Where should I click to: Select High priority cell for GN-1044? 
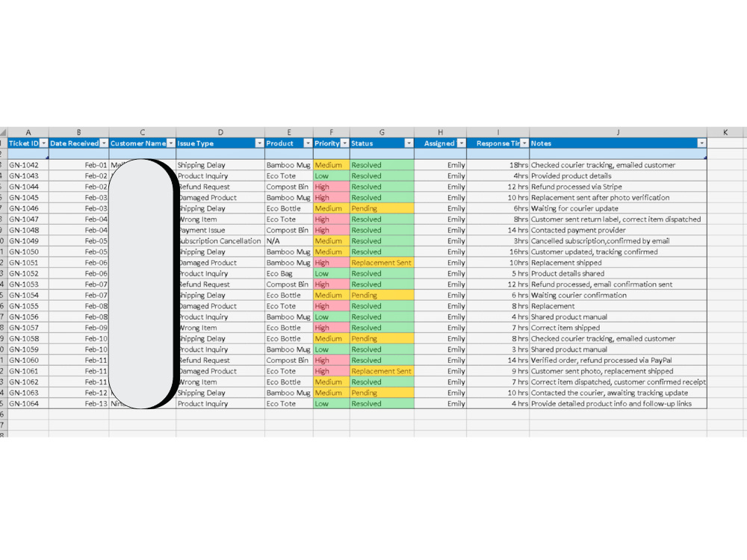click(332, 187)
